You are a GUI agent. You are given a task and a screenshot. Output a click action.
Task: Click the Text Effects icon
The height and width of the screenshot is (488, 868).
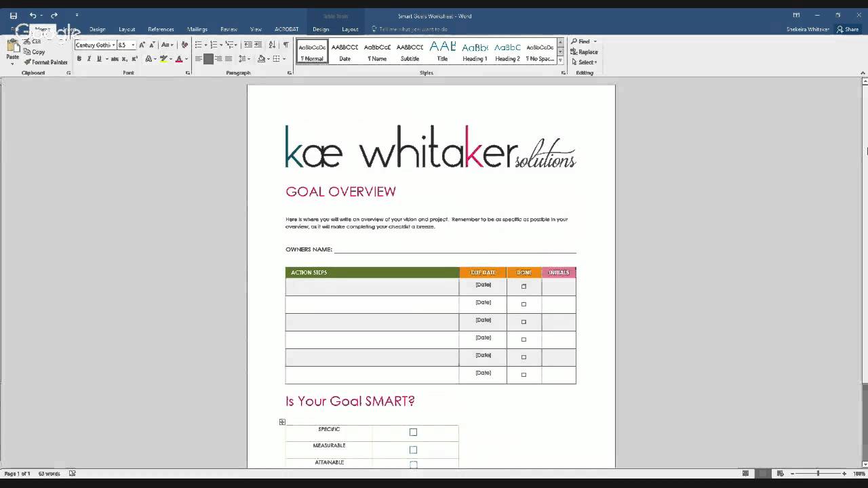point(149,59)
